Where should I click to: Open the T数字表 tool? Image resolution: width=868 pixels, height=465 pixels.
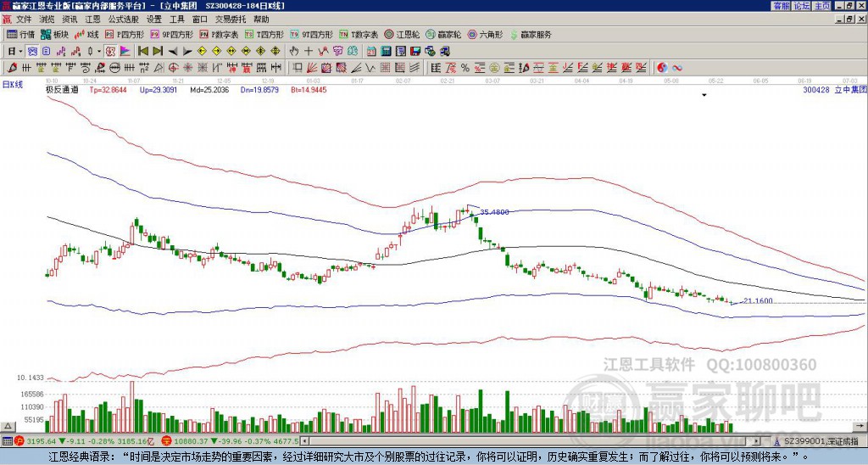[359, 34]
